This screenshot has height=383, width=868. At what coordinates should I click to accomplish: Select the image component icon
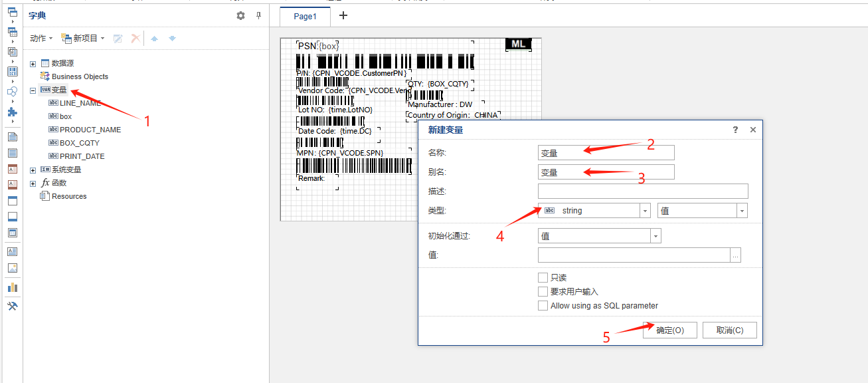12,268
